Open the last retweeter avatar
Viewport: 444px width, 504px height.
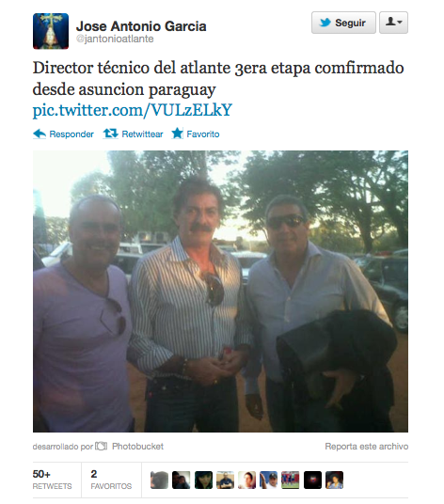tap(334, 480)
